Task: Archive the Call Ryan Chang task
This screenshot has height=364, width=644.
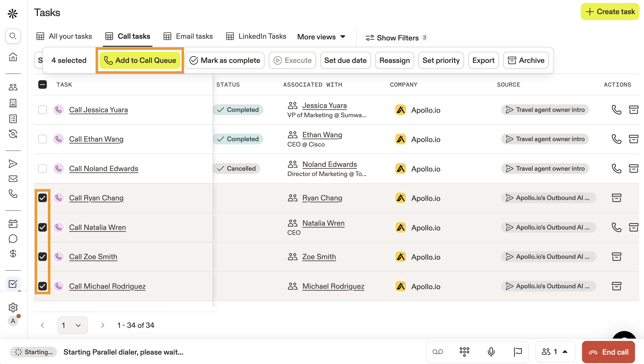Action: [x=616, y=198]
